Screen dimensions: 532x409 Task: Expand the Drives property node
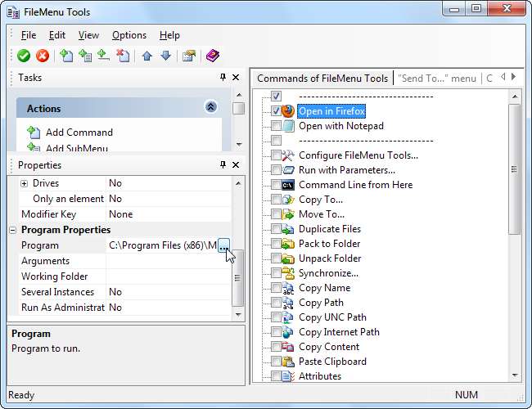click(24, 183)
